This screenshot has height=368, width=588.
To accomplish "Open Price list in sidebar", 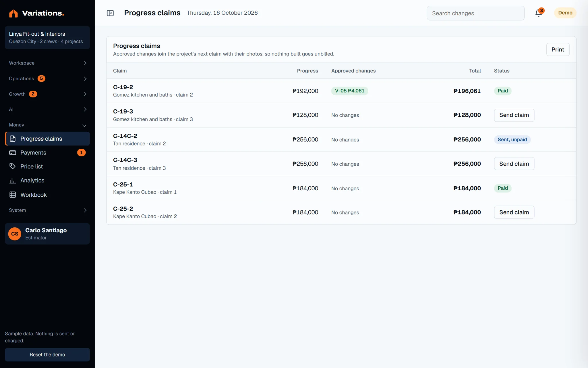I will tap(47, 166).
